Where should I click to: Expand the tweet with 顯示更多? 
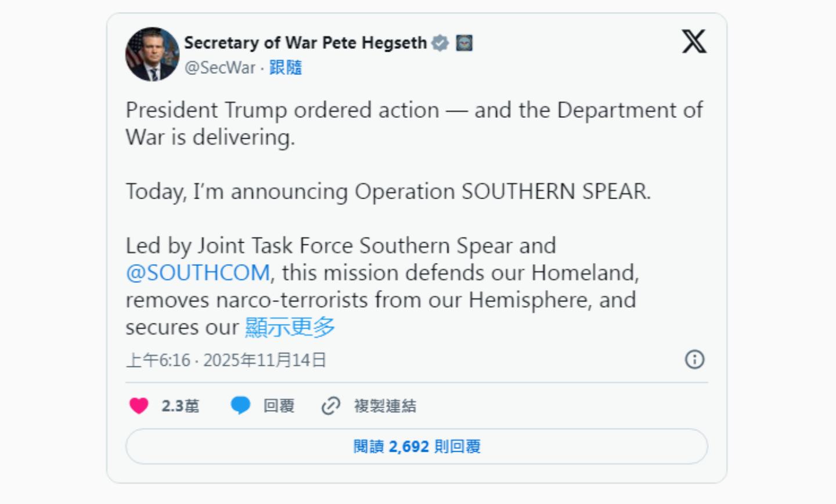[290, 327]
